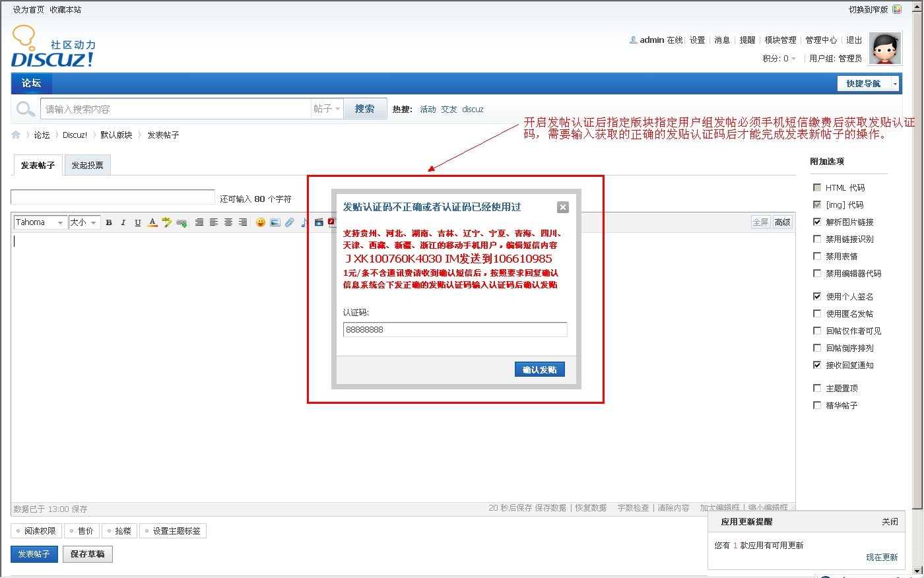Click the 现在更新 link
The height and width of the screenshot is (578, 924).
click(882, 557)
